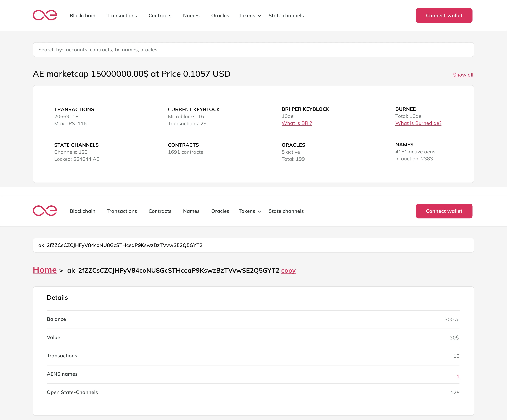The image size is (507, 420).
Task: Open Oracles in the lower navigation
Action: (x=220, y=211)
